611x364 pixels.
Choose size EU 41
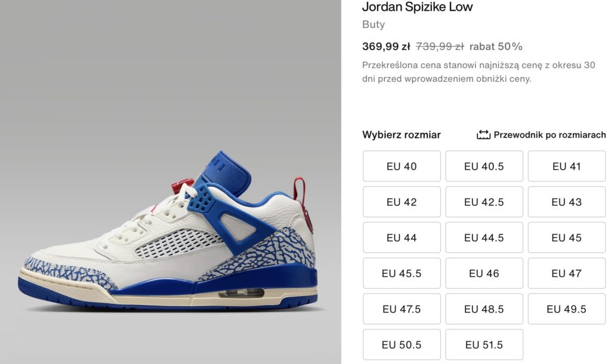567,166
